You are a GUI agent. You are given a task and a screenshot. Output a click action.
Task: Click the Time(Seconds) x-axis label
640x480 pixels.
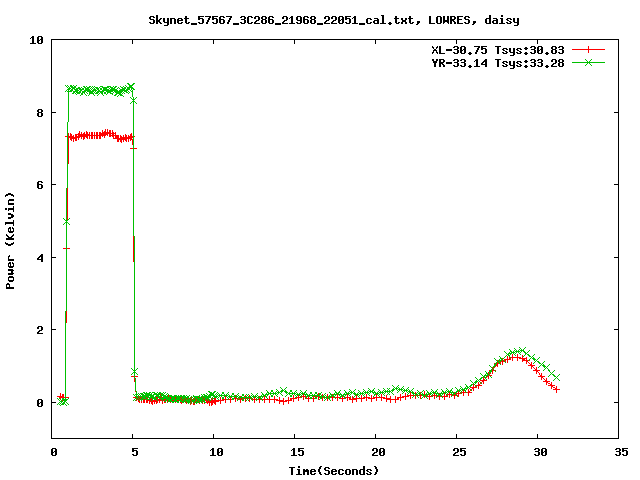click(334, 471)
